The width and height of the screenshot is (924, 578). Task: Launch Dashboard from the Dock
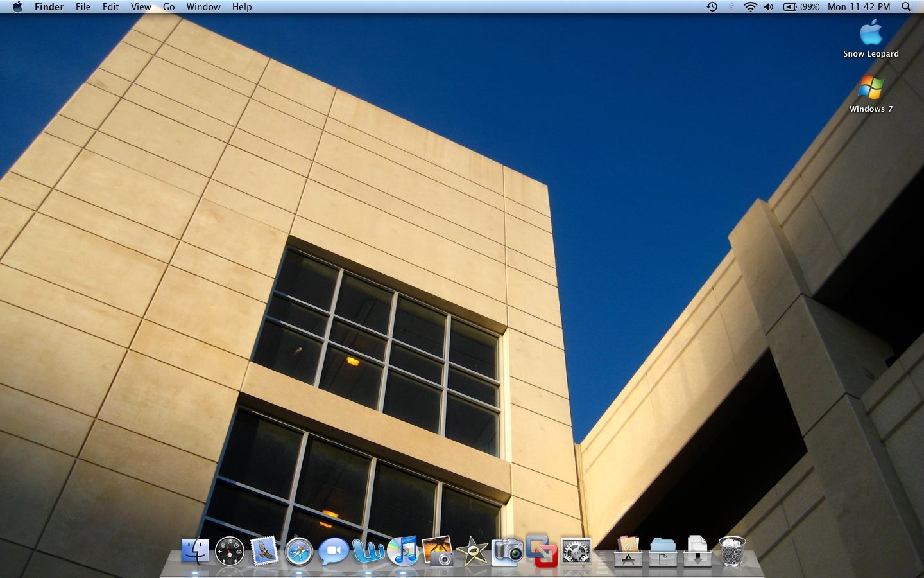(x=230, y=551)
